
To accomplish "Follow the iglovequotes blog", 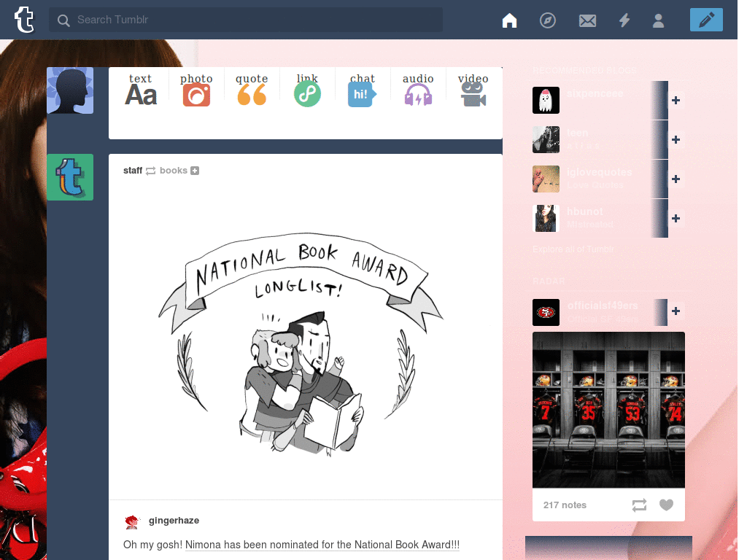I will click(x=676, y=179).
